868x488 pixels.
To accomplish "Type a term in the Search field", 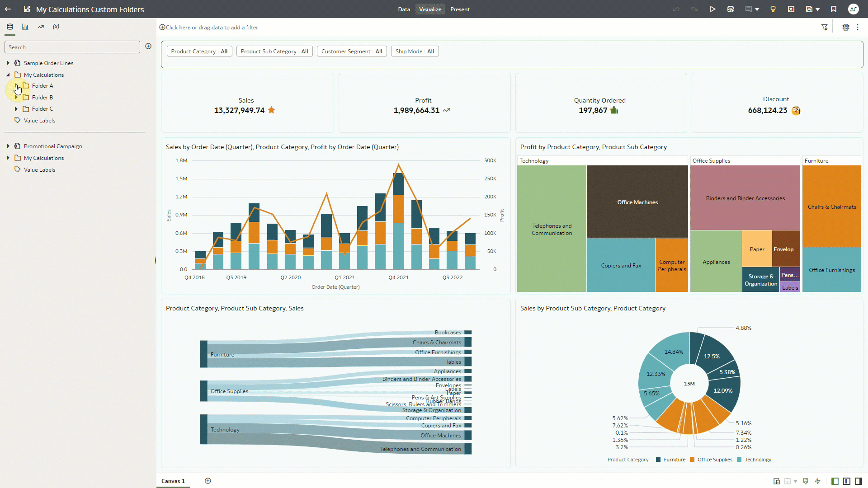I will click(x=72, y=47).
